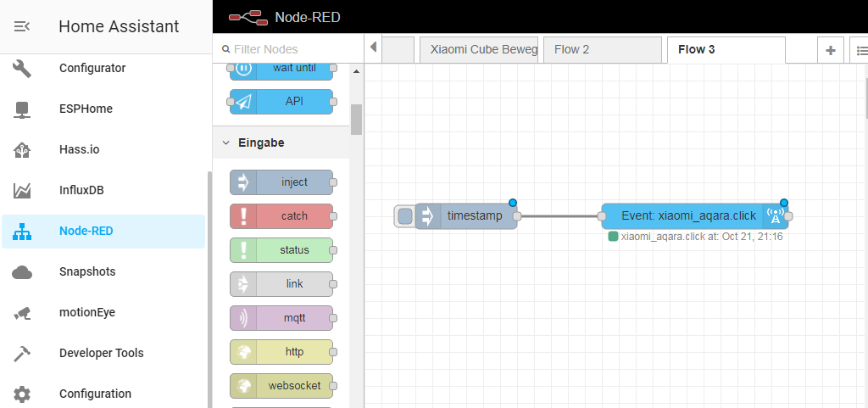Click the Configuration gear icon
The height and width of the screenshot is (408, 868).
(x=22, y=394)
